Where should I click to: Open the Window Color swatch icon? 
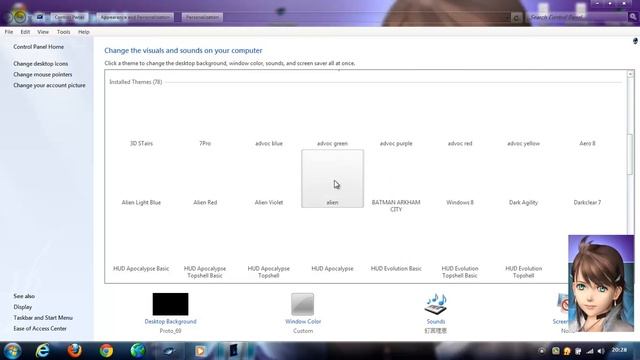(x=302, y=304)
